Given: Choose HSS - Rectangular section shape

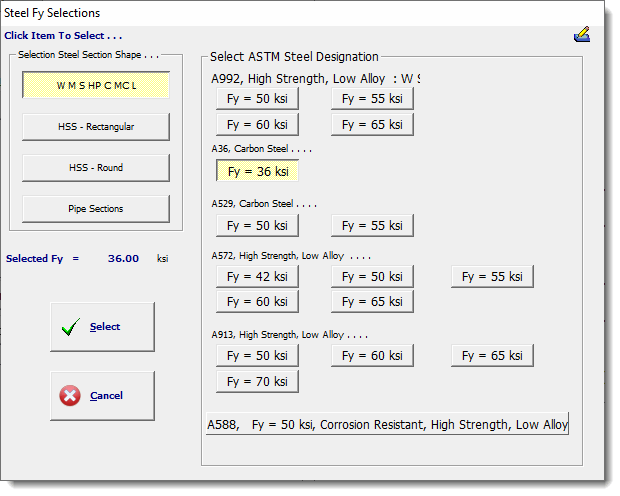Looking at the screenshot, I should coord(96,127).
